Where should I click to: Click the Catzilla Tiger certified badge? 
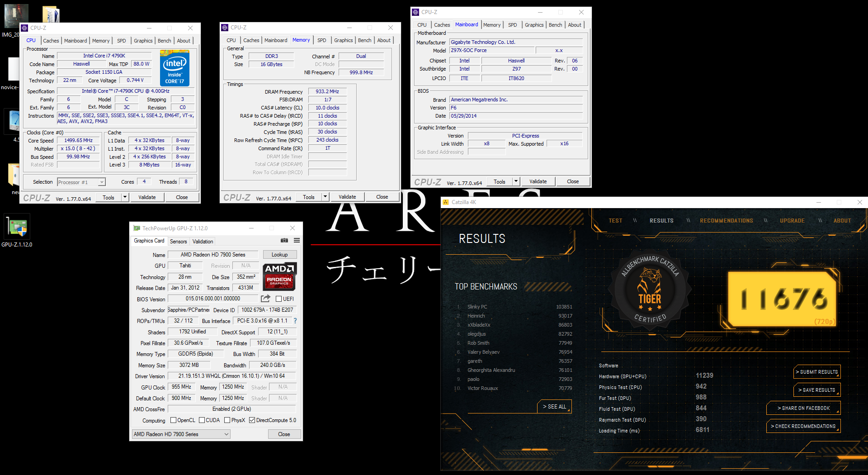point(650,290)
